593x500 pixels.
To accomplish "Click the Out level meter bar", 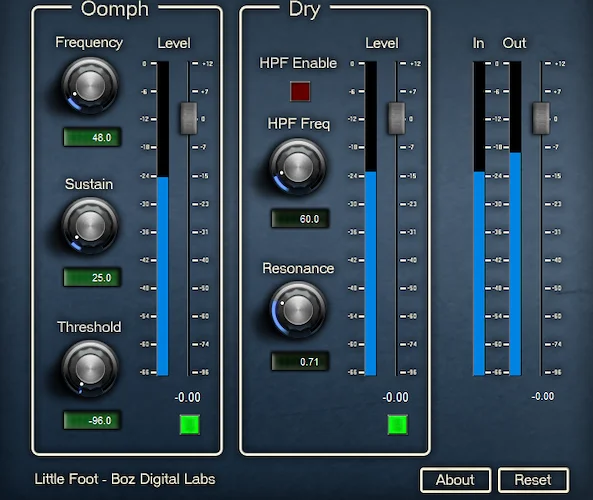I will click(515, 219).
